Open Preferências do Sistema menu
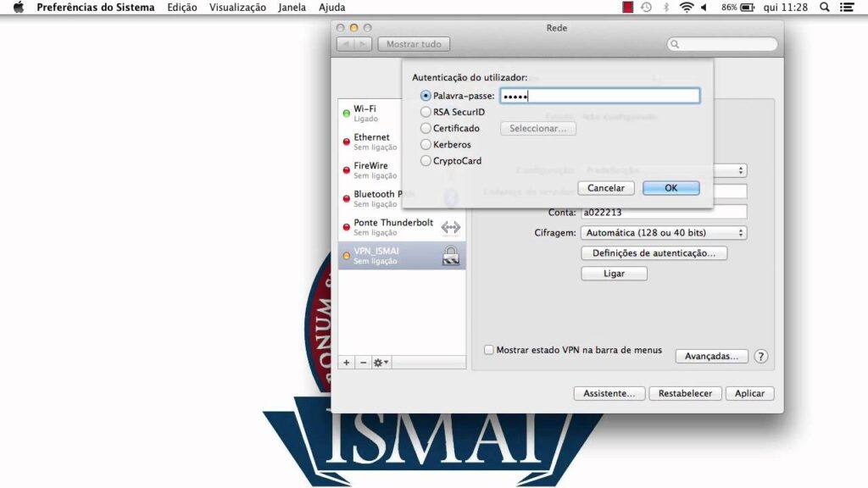The image size is (868, 488). point(96,7)
